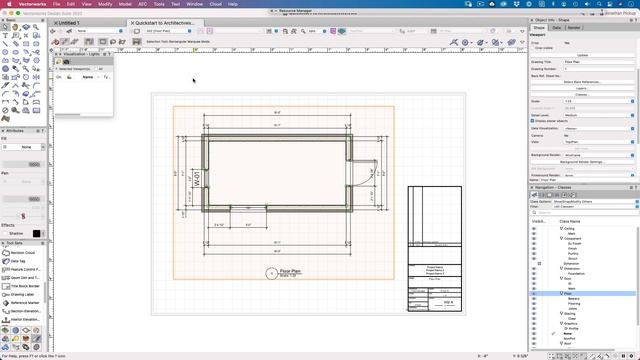The height and width of the screenshot is (360, 640).
Task: Select the Flyover tool in Basic palette
Action: tap(26, 27)
